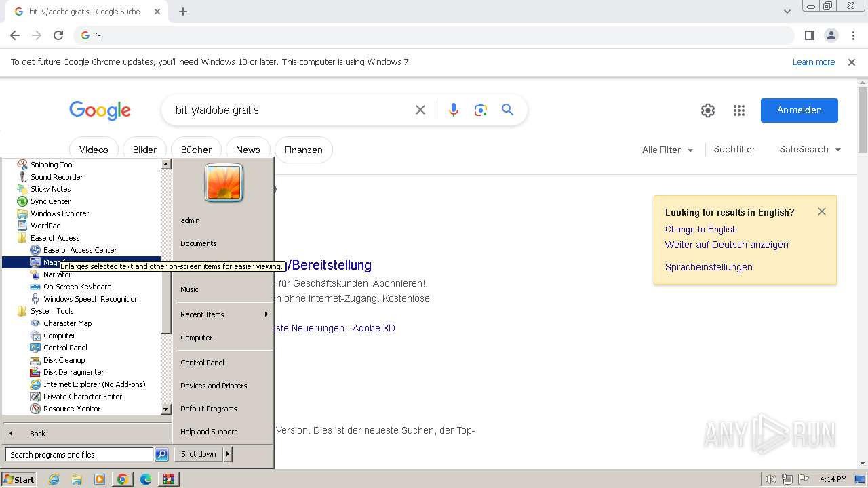Open Ease of Access Center
868x488 pixels.
tap(79, 250)
